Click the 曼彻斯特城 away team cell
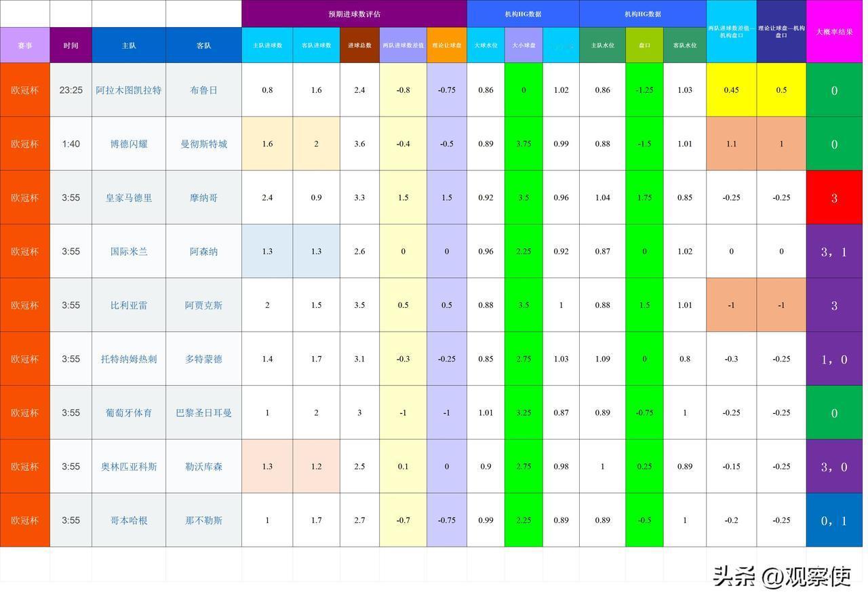 (203, 144)
